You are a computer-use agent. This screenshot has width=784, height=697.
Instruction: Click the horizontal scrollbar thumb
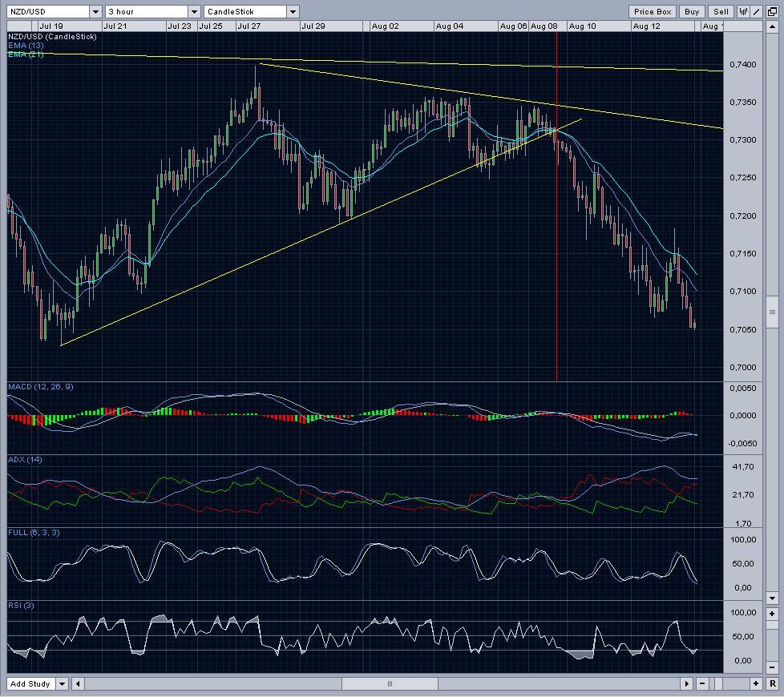pyautogui.click(x=390, y=683)
